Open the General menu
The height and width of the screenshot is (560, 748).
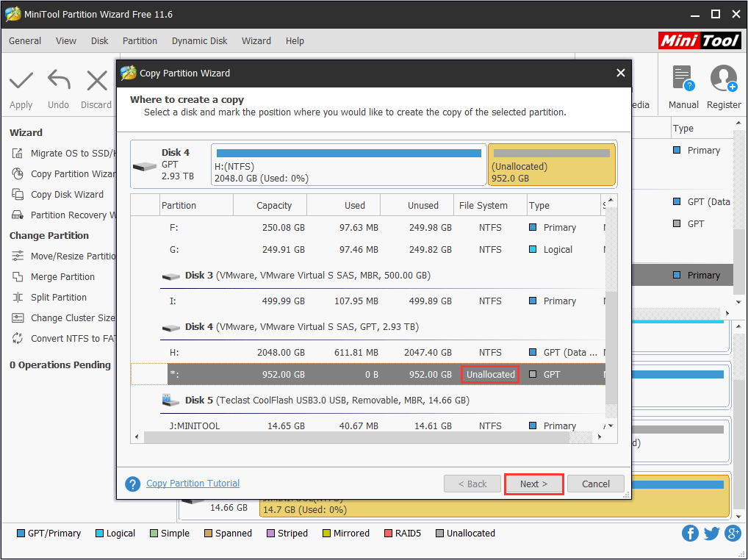click(x=25, y=41)
